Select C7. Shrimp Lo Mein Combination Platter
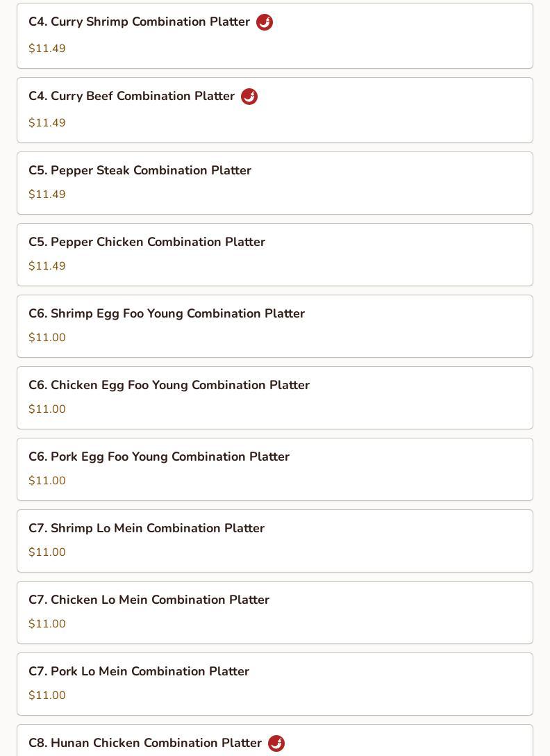The height and width of the screenshot is (756, 550). pyautogui.click(x=147, y=529)
